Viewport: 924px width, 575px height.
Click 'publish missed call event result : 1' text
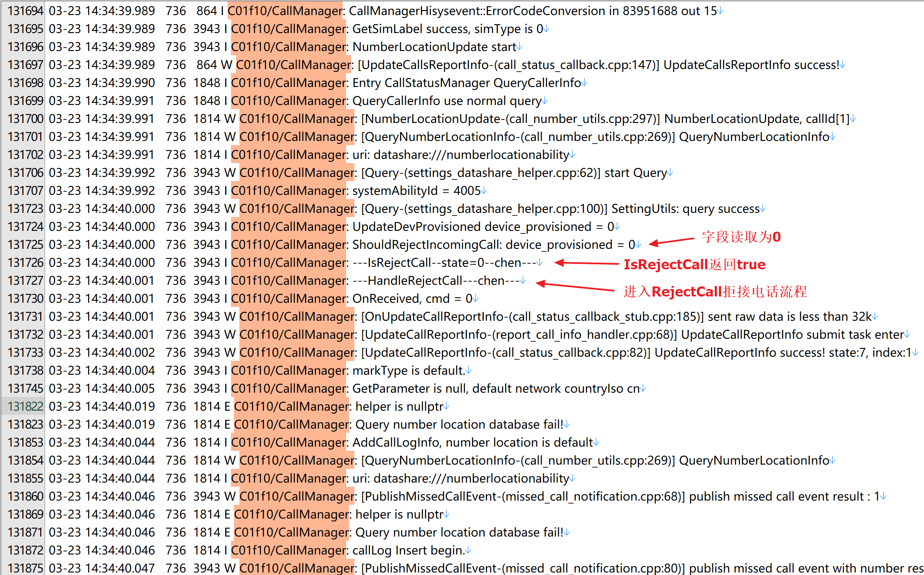pyautogui.click(x=784, y=496)
